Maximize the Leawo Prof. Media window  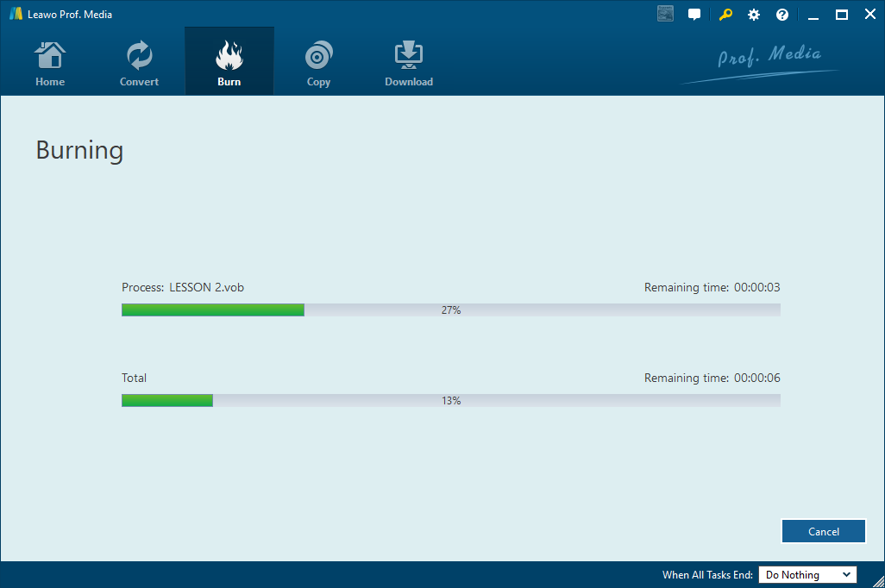point(842,15)
